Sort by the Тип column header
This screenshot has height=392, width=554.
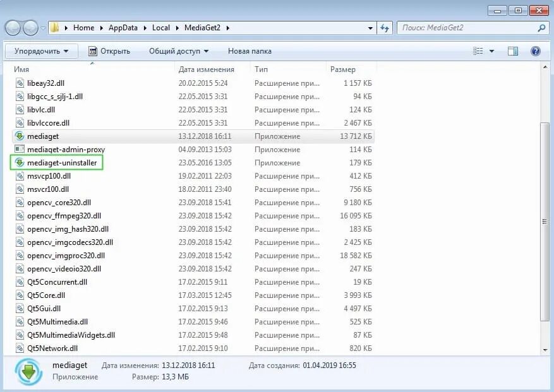(x=261, y=69)
